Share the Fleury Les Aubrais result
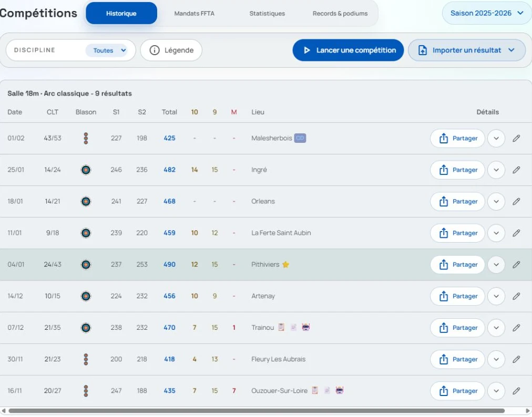The width and height of the screenshot is (532, 417). (x=457, y=359)
